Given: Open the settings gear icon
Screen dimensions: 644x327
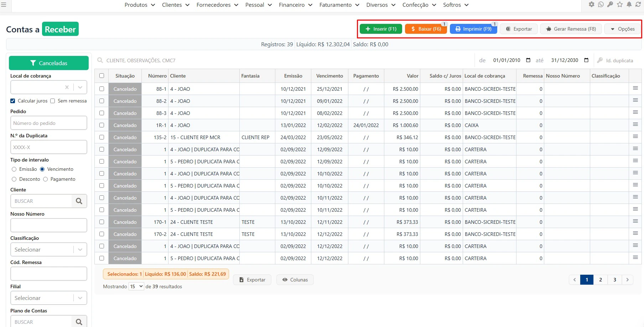Looking at the screenshot, I should [x=592, y=5].
